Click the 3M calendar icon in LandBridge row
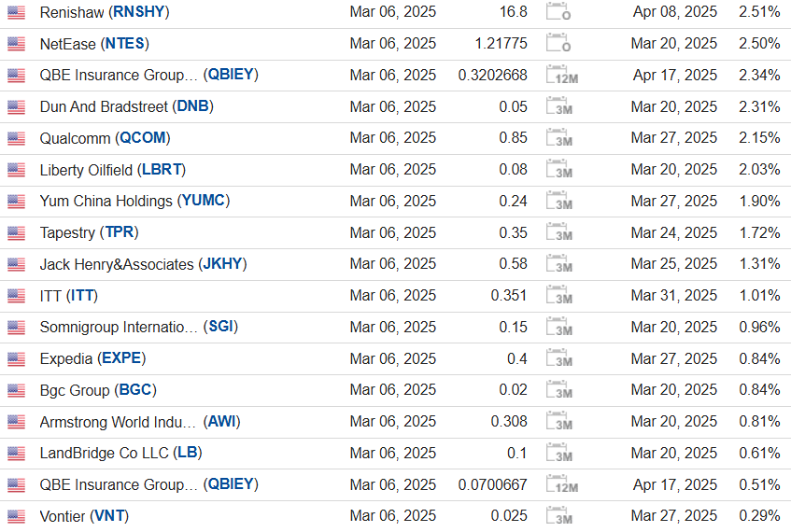The width and height of the screenshot is (791, 532). pos(559,454)
